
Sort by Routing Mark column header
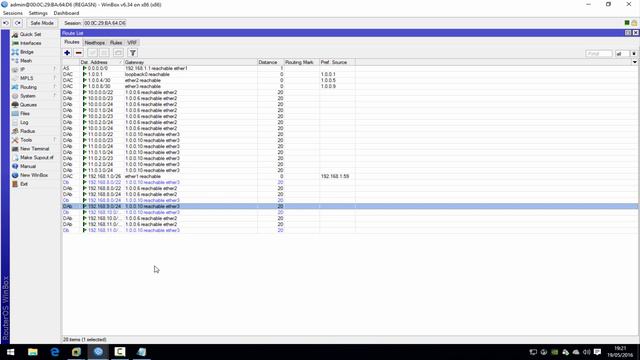tap(302, 62)
